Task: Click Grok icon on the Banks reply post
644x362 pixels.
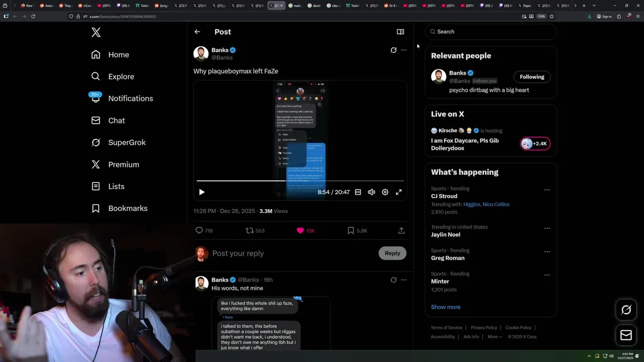Action: (393, 280)
